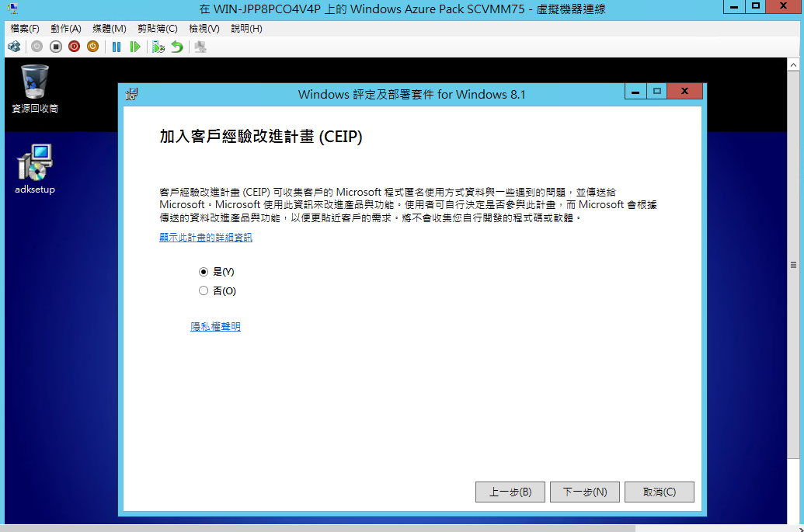804x532 pixels.
Task: Click the greyed Enhanced session toolbar icon
Action: (200, 47)
